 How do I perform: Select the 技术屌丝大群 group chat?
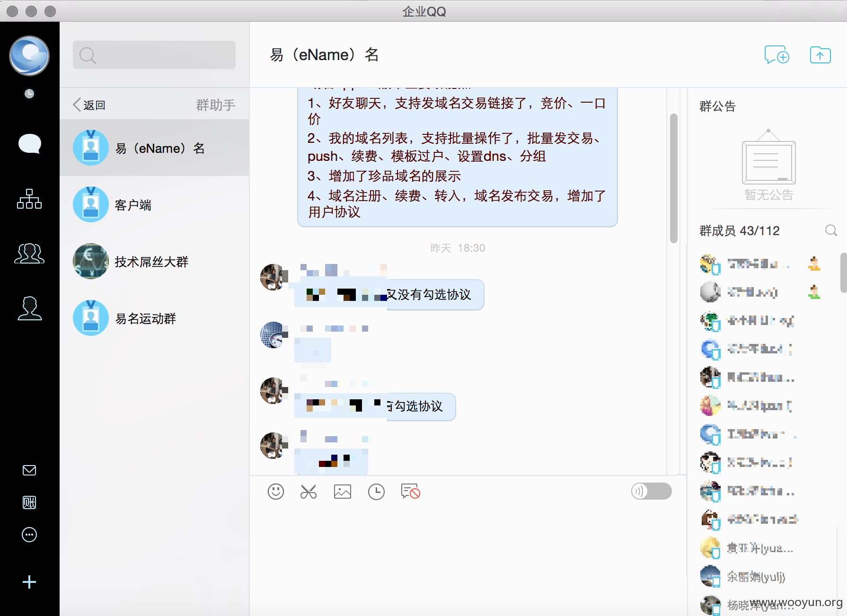[x=154, y=262]
